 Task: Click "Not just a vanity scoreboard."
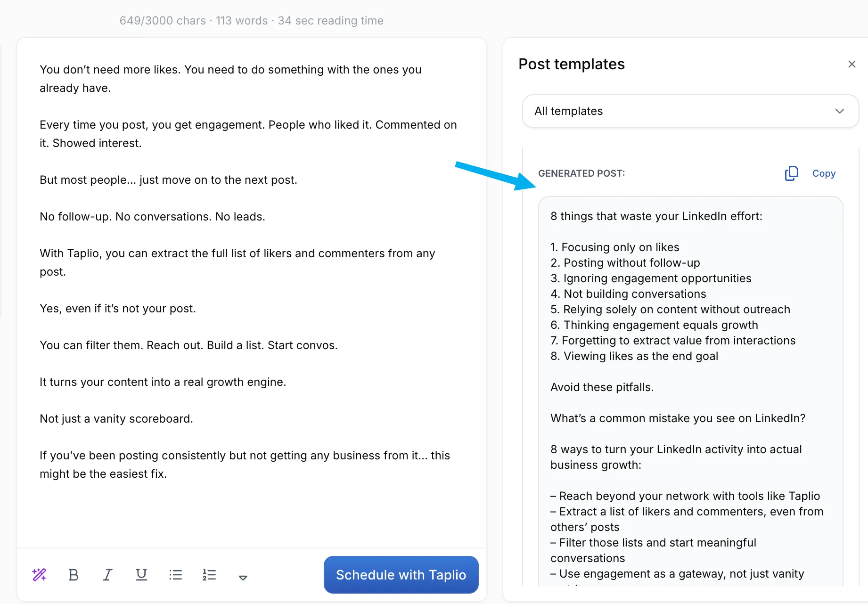pos(116,419)
